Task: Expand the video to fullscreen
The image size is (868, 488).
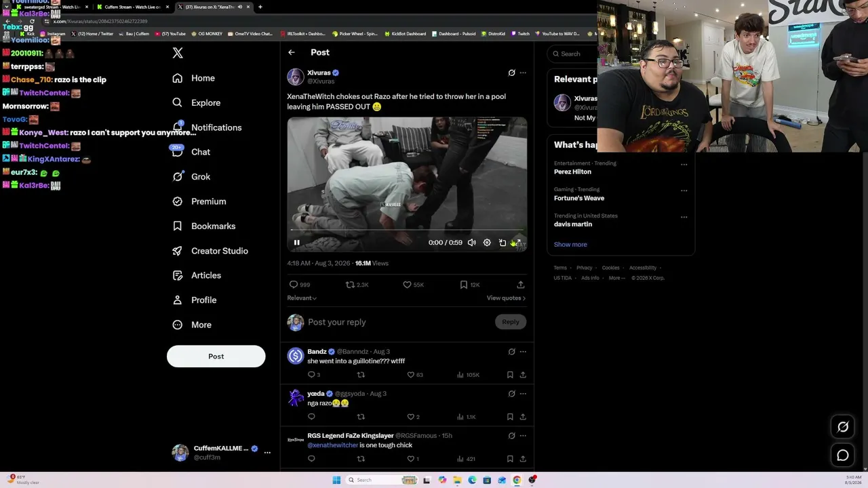Action: point(517,242)
